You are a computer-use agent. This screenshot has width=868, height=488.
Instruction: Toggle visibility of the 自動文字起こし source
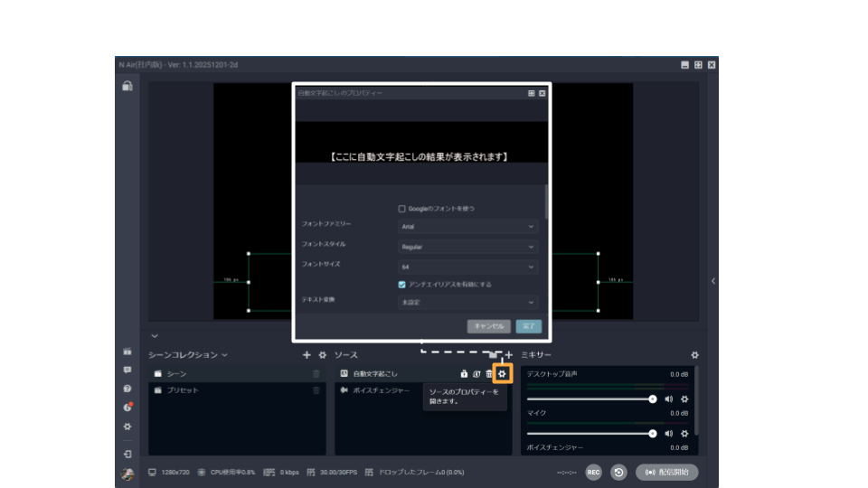476,374
